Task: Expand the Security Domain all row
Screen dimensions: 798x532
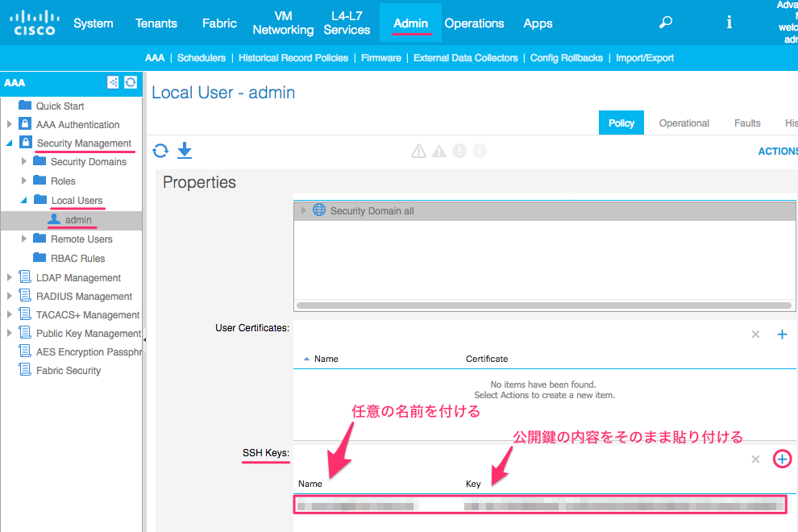Action: coord(303,210)
